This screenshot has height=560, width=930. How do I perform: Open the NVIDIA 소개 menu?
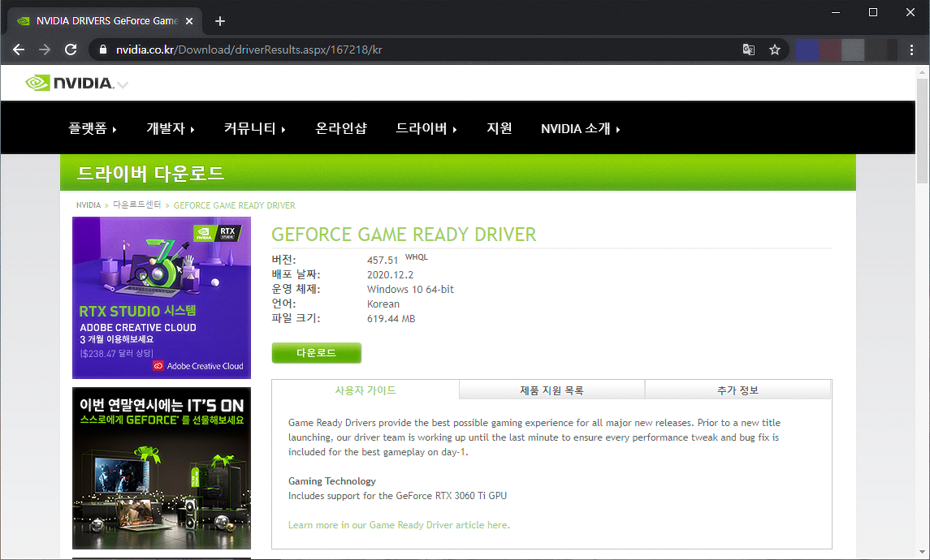581,128
